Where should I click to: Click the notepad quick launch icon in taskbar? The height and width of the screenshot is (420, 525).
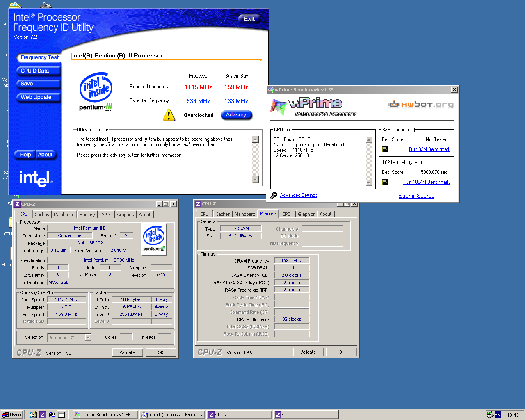(33, 415)
